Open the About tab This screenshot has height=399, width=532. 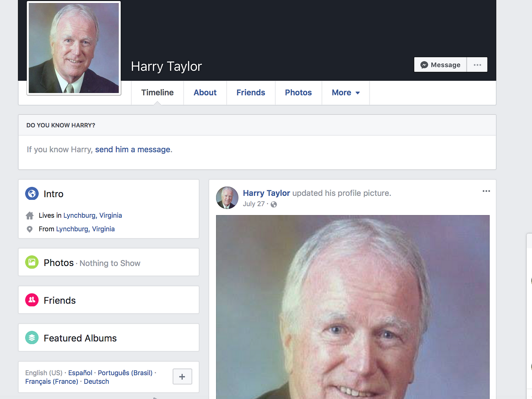(x=205, y=93)
